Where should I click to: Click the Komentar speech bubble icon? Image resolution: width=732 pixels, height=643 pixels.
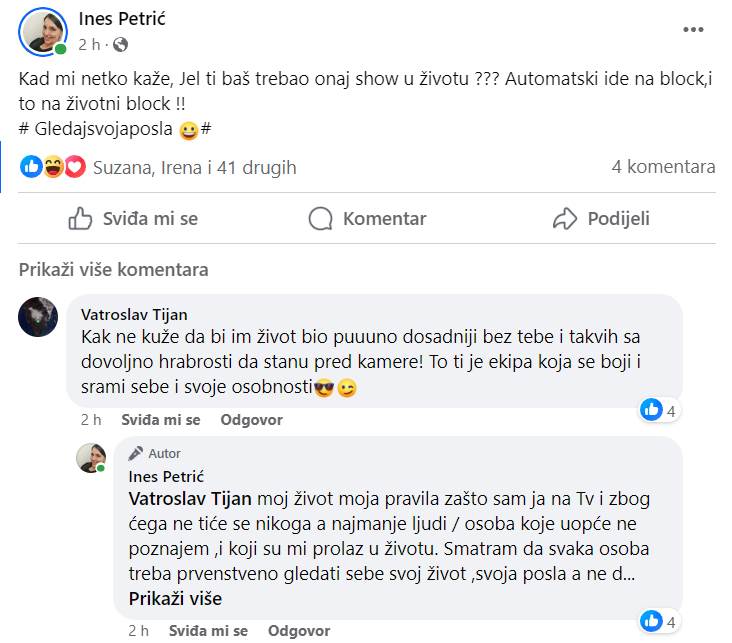pos(320,218)
